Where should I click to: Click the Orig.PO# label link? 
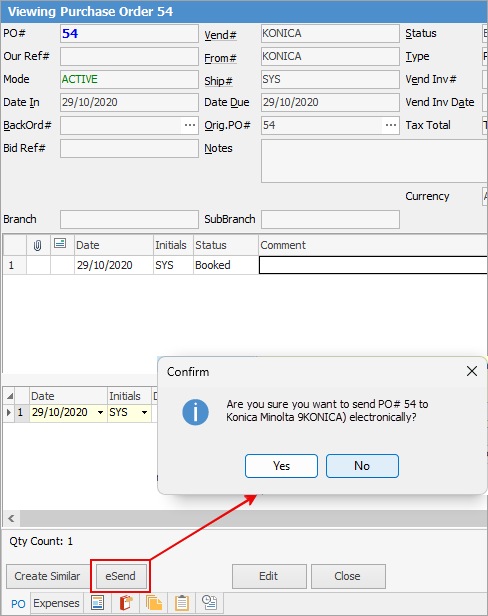(x=227, y=125)
